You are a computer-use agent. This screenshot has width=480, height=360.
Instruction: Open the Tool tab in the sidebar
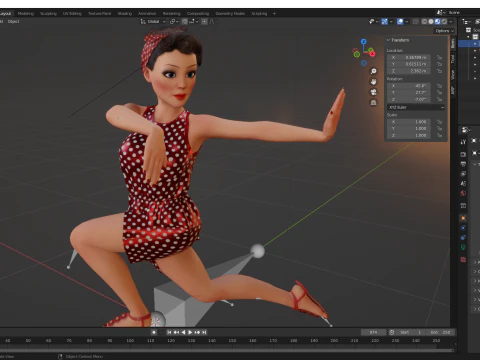453,59
